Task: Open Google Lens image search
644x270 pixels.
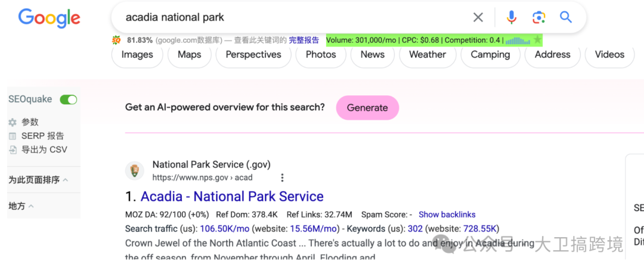Action: [x=539, y=17]
